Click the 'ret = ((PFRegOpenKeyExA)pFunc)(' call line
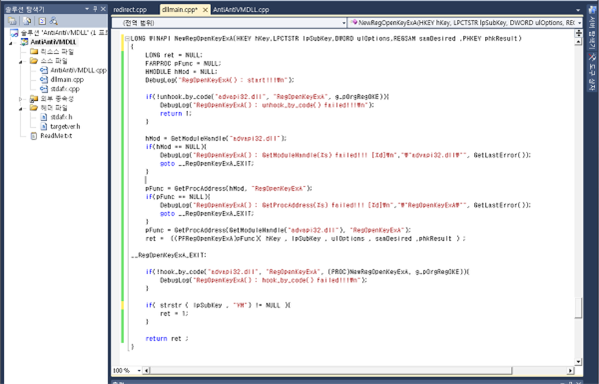The image size is (599, 384). (x=305, y=238)
